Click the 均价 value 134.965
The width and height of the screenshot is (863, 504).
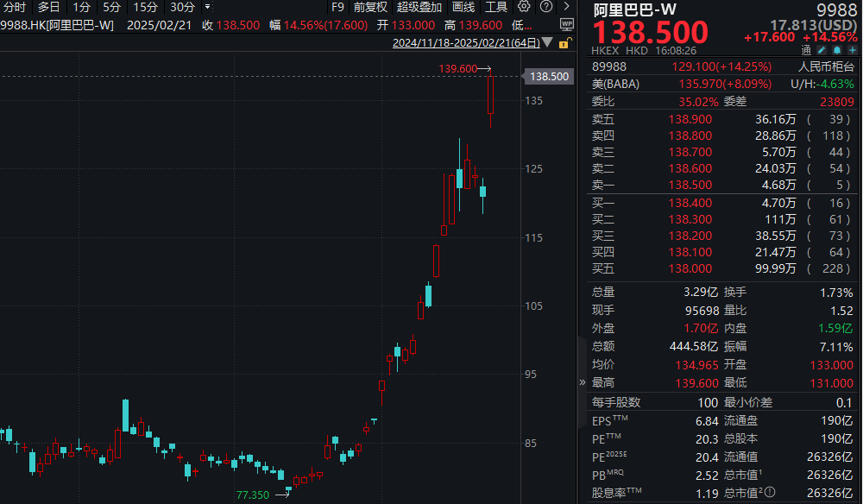pos(696,365)
